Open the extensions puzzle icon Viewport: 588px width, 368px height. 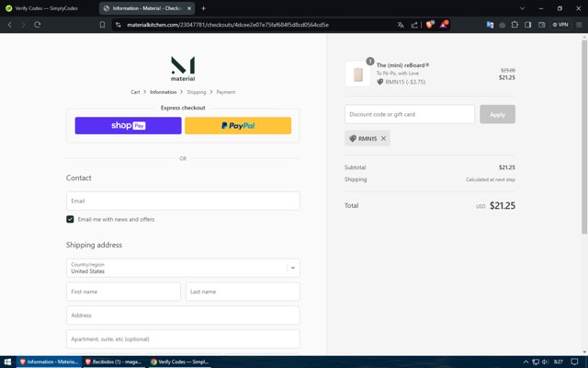[514, 25]
